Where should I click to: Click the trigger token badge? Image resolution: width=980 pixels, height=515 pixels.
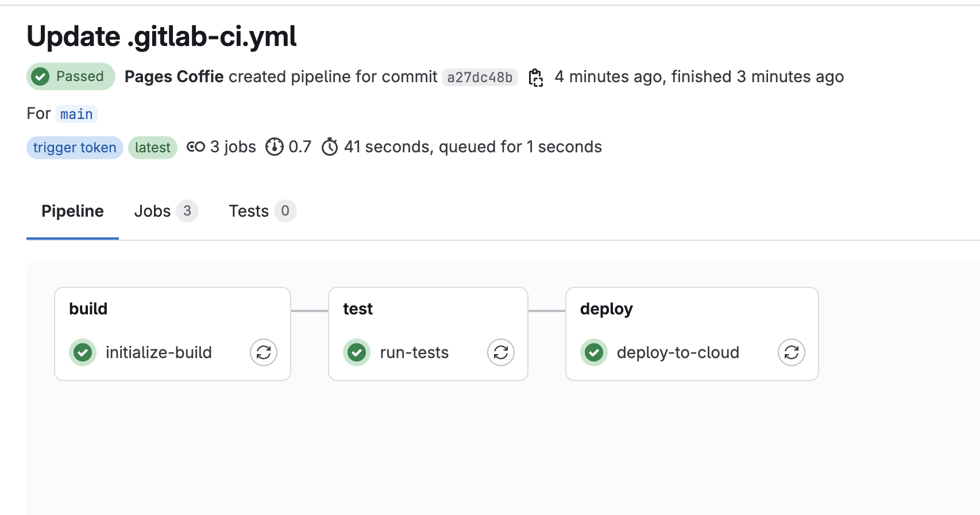point(75,148)
